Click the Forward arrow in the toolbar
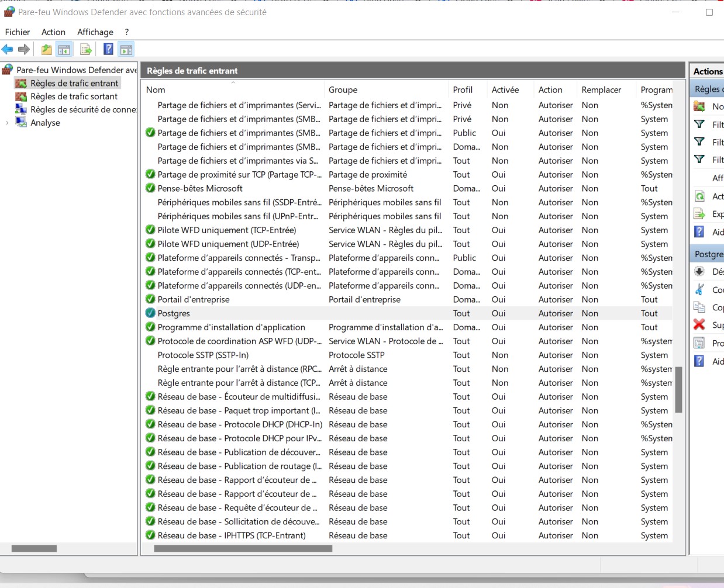 pos(24,50)
